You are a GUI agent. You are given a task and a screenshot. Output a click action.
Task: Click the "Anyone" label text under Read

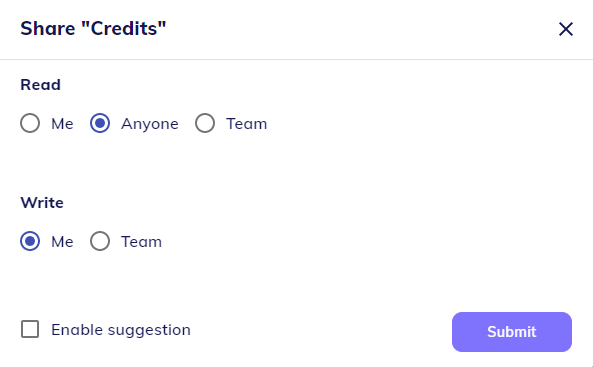coord(150,124)
